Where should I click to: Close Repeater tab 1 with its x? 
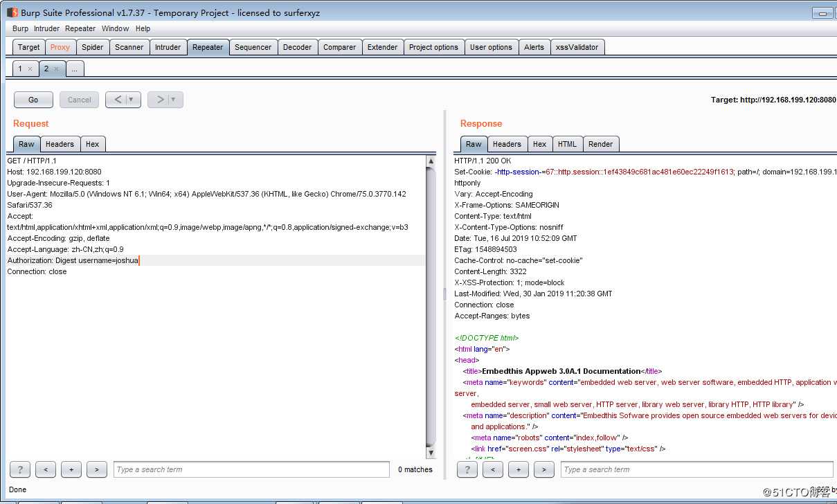30,69
